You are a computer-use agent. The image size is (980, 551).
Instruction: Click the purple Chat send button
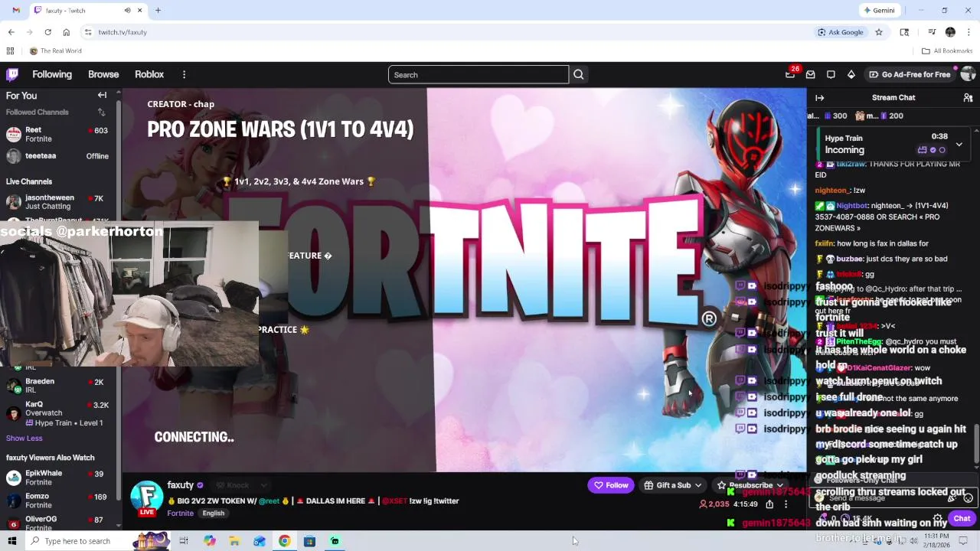click(962, 518)
